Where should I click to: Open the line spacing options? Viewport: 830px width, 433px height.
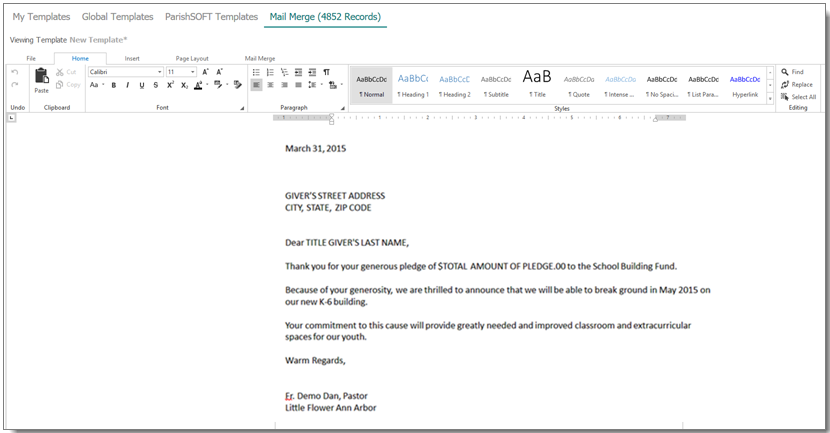[314, 85]
